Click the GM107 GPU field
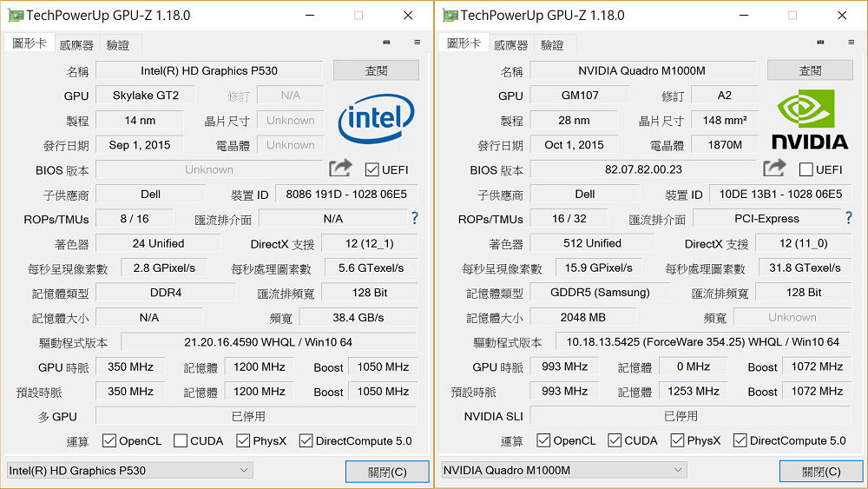The image size is (868, 489). [580, 96]
